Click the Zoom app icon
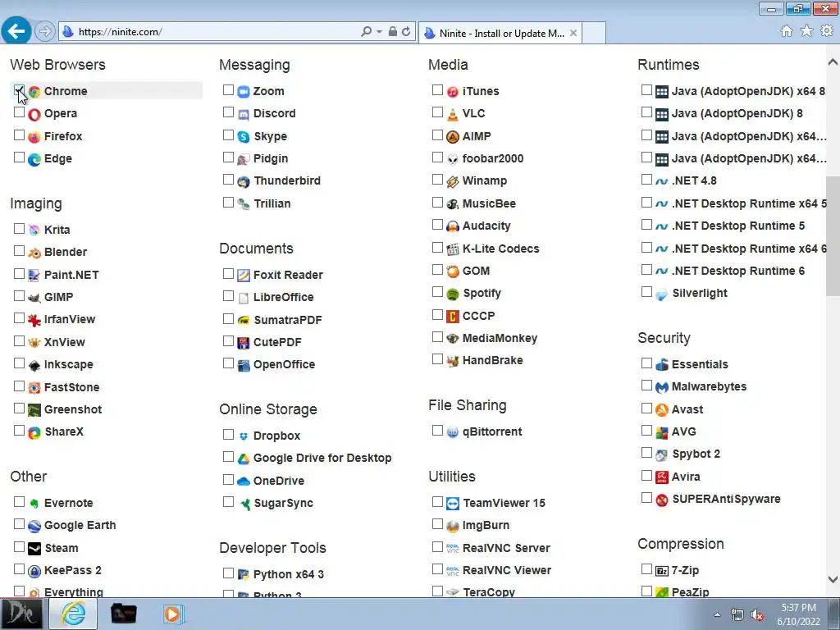This screenshot has width=840, height=630. 243,92
